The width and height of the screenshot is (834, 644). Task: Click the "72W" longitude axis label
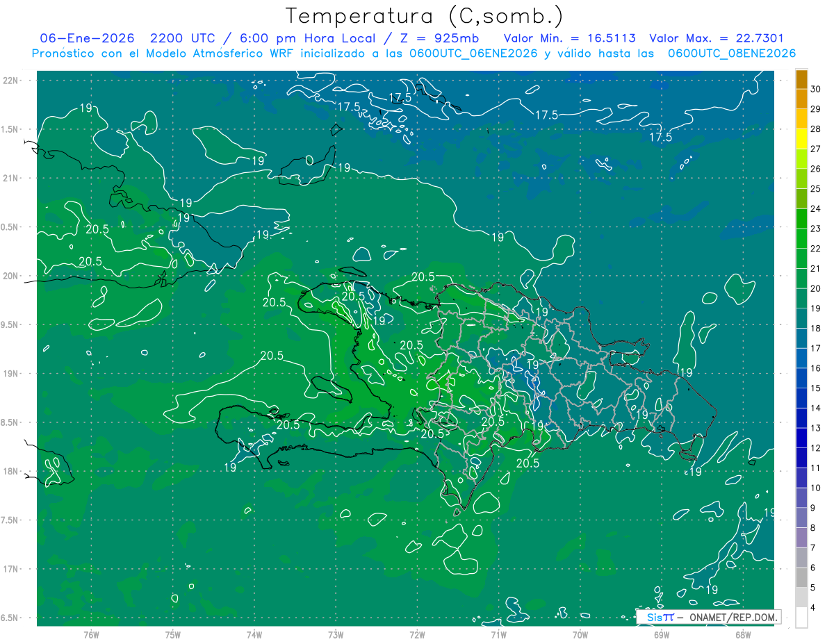tap(417, 635)
